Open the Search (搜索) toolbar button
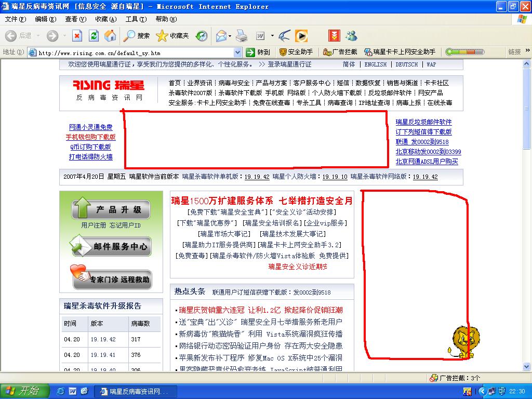The height and width of the screenshot is (399, 532). (137, 36)
